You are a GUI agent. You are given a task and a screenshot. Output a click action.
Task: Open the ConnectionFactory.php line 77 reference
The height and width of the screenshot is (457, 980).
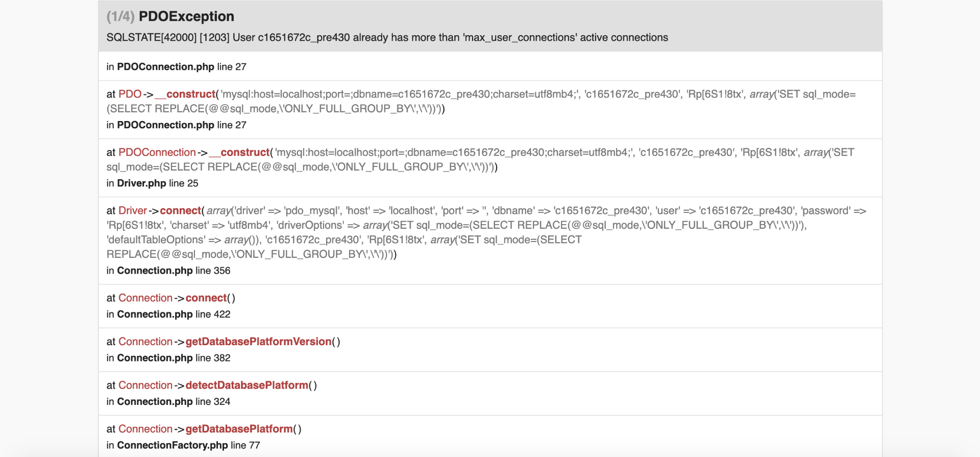tap(183, 446)
